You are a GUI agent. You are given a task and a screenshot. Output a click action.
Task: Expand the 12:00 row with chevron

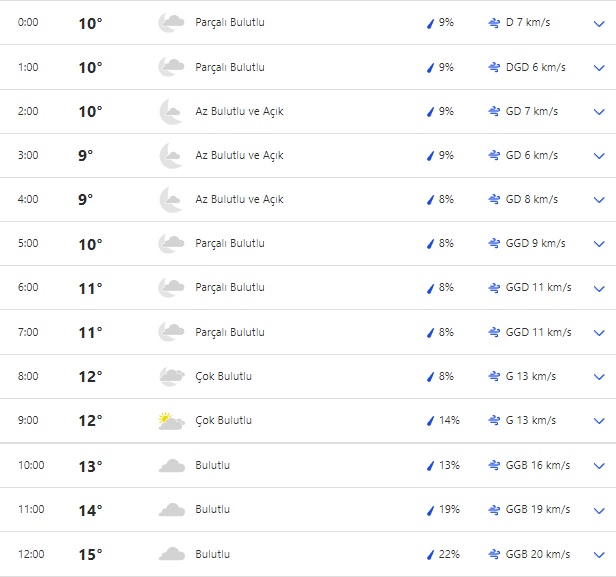[x=599, y=554]
